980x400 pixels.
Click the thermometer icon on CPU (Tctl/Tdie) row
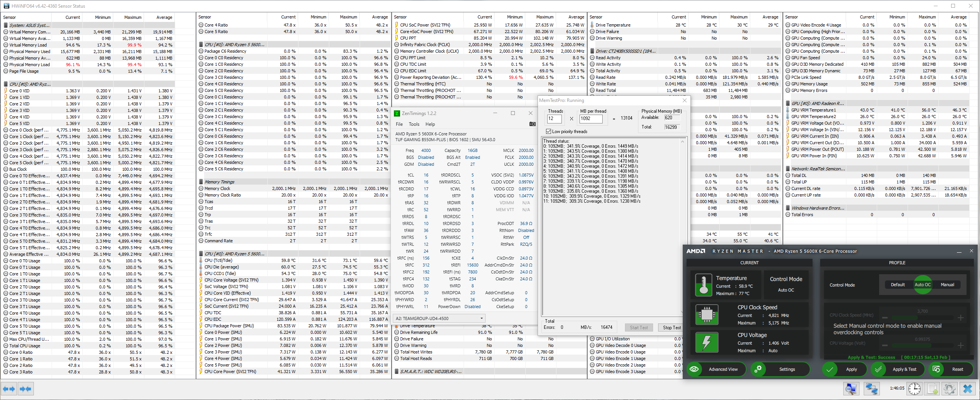pyautogui.click(x=201, y=260)
